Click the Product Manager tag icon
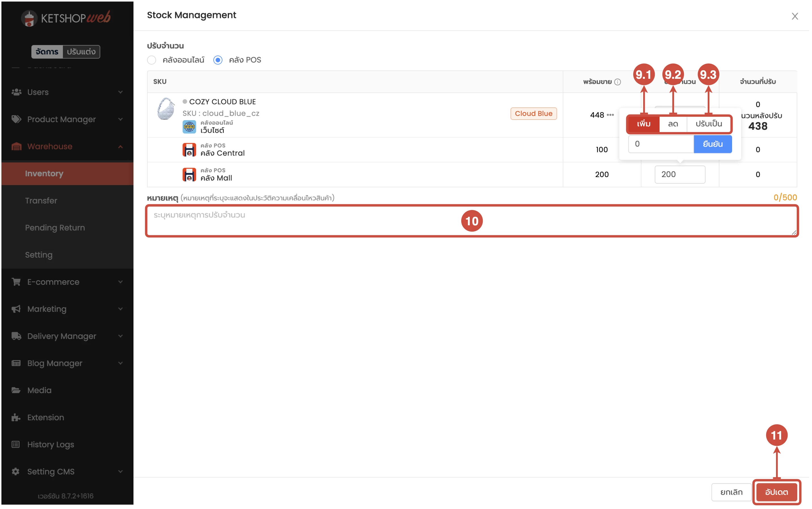 pos(16,119)
